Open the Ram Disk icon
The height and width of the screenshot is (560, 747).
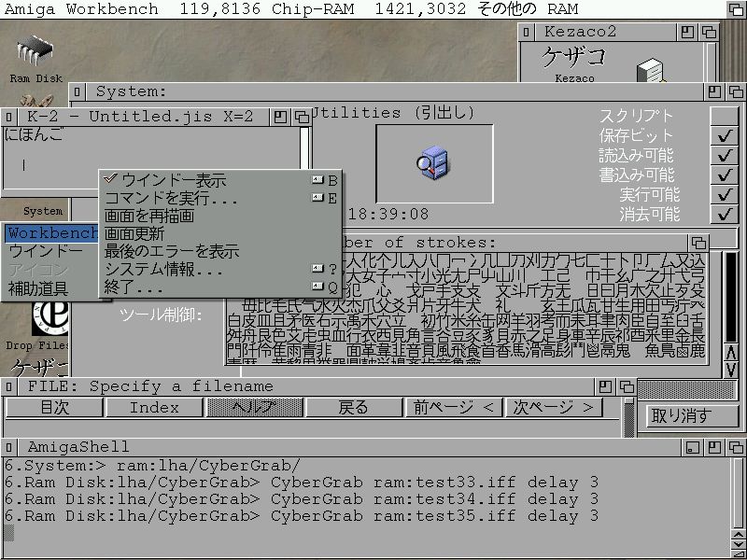(x=35, y=51)
